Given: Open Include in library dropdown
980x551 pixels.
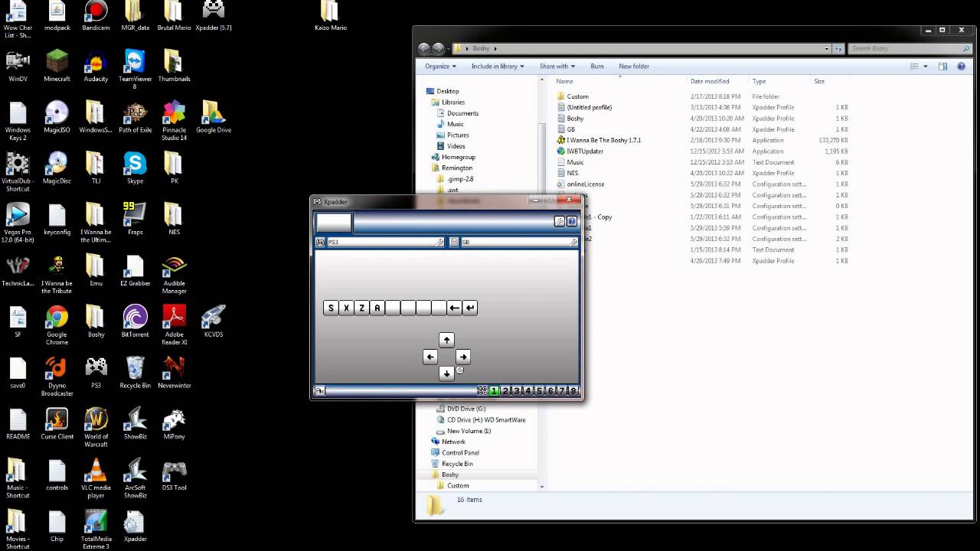Looking at the screenshot, I should tap(498, 66).
